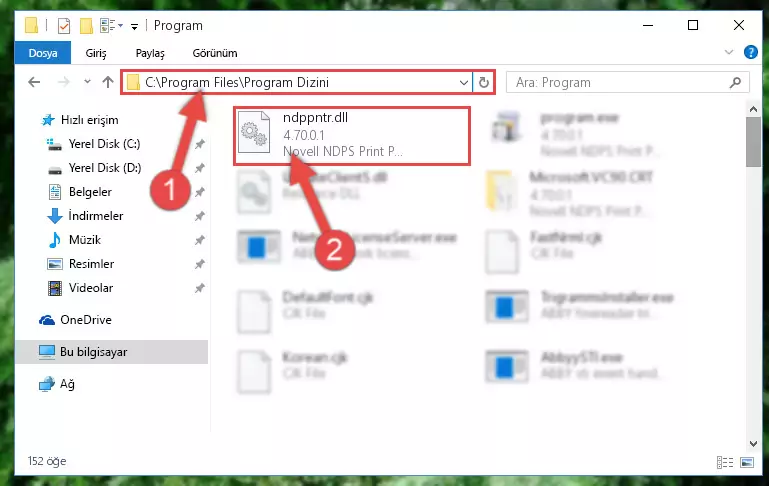Screen dimensions: 769x486
Task: Go up one folder level
Action: click(x=108, y=82)
